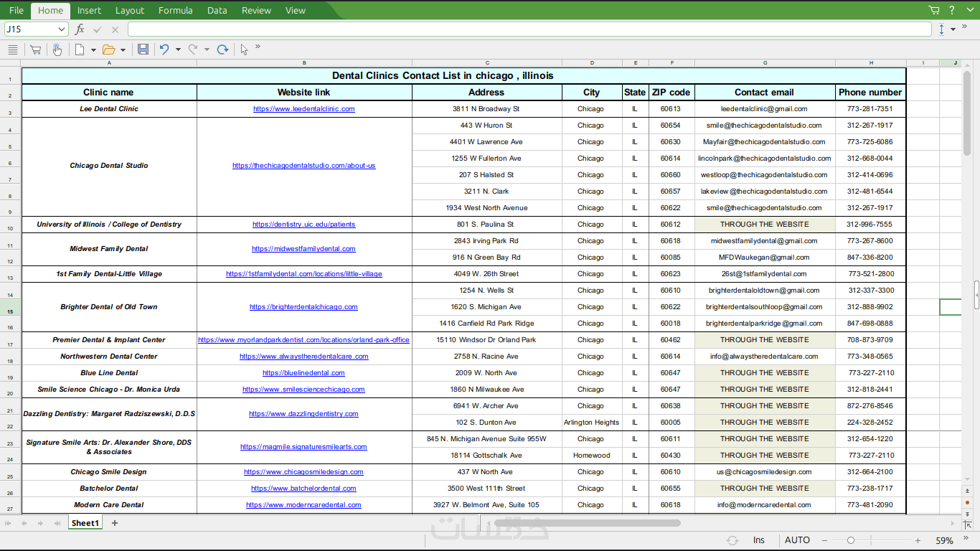Screen dimensions: 980x551
Task: Click the 'Phone number' header cell
Action: (870, 93)
